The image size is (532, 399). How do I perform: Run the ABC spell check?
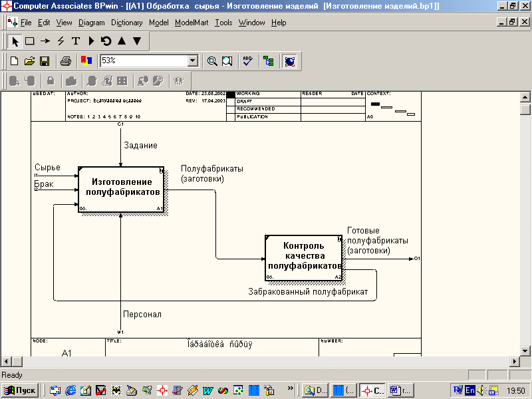pos(247,61)
